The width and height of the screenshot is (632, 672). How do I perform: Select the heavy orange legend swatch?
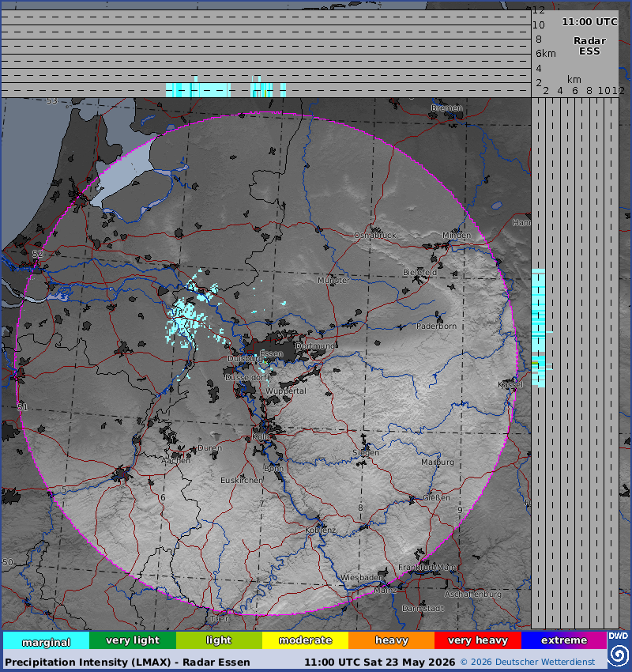(x=391, y=640)
